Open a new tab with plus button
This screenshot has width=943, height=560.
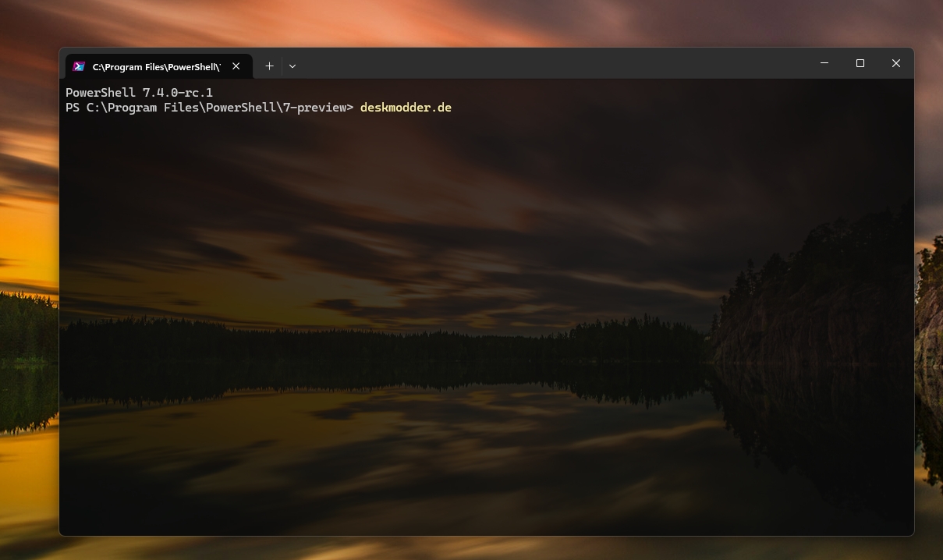coord(269,66)
